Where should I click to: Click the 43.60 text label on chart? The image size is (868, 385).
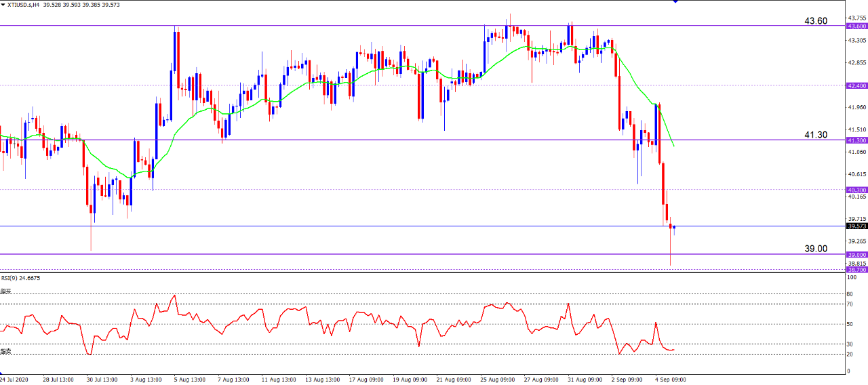pos(816,21)
